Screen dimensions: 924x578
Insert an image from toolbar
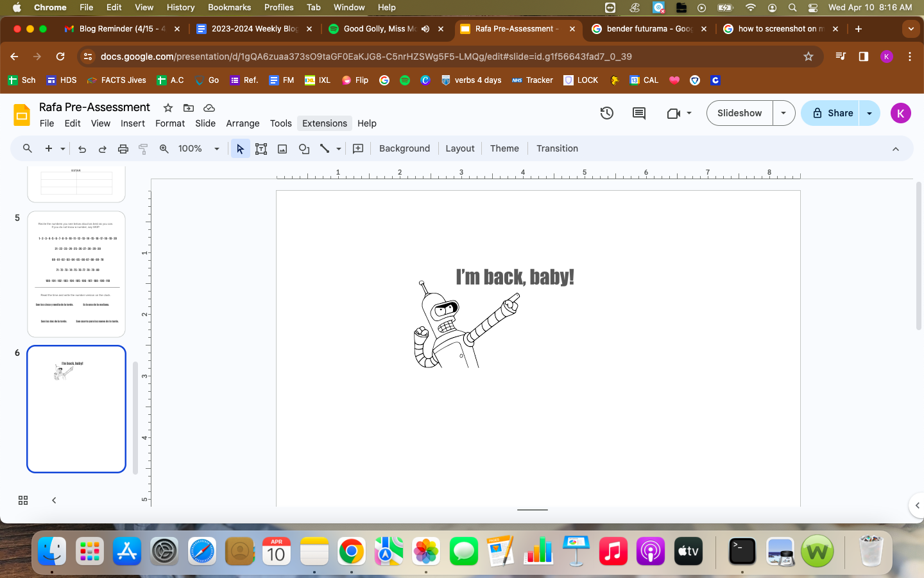282,148
